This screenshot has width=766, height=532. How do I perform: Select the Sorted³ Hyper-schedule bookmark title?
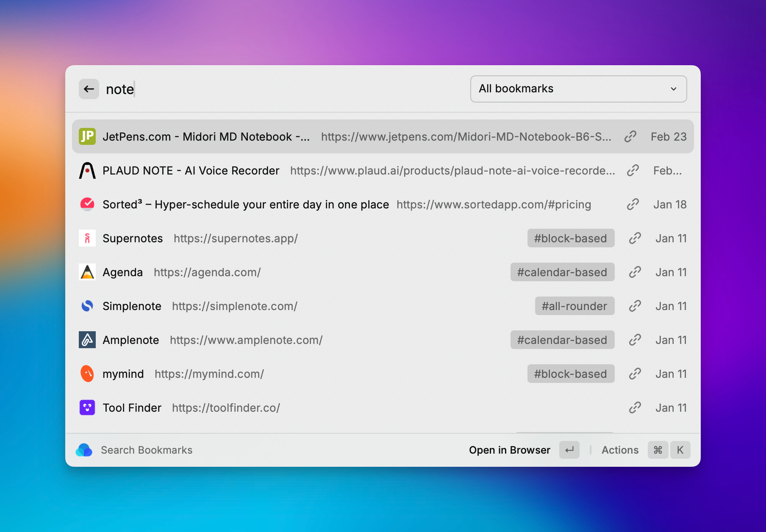(246, 204)
